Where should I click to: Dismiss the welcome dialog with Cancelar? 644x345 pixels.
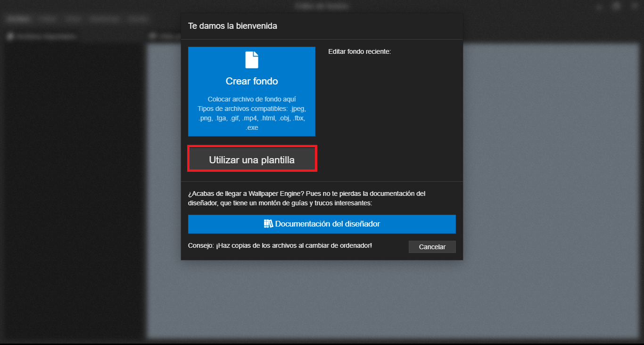432,247
